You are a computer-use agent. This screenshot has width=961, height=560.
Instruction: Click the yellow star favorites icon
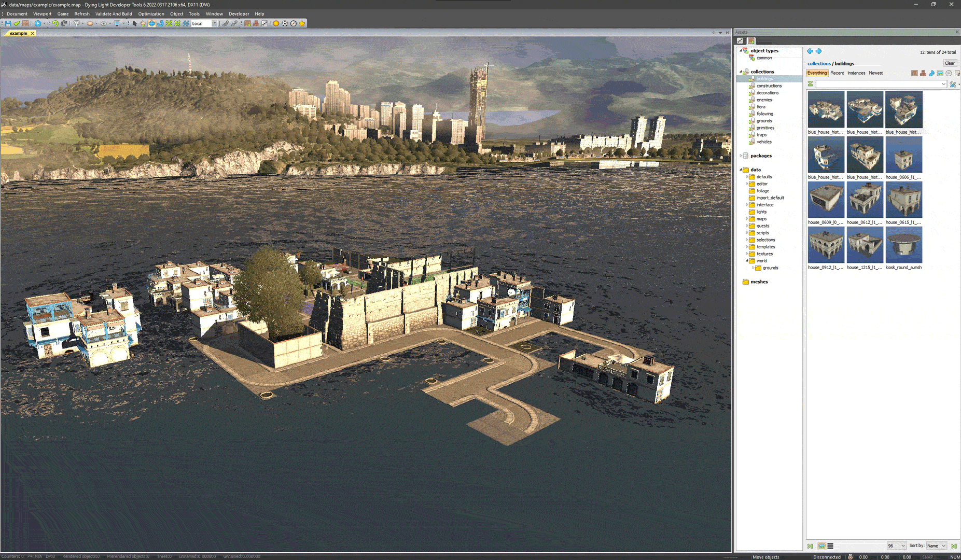click(x=302, y=23)
